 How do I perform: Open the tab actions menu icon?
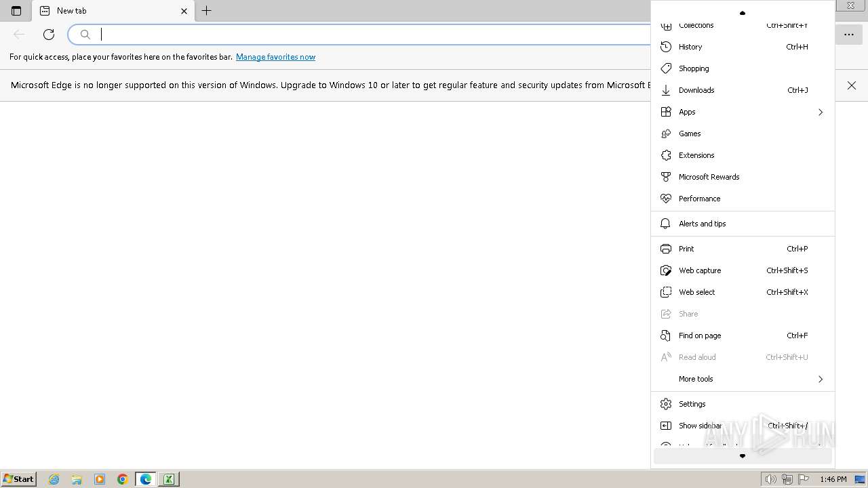coord(16,11)
